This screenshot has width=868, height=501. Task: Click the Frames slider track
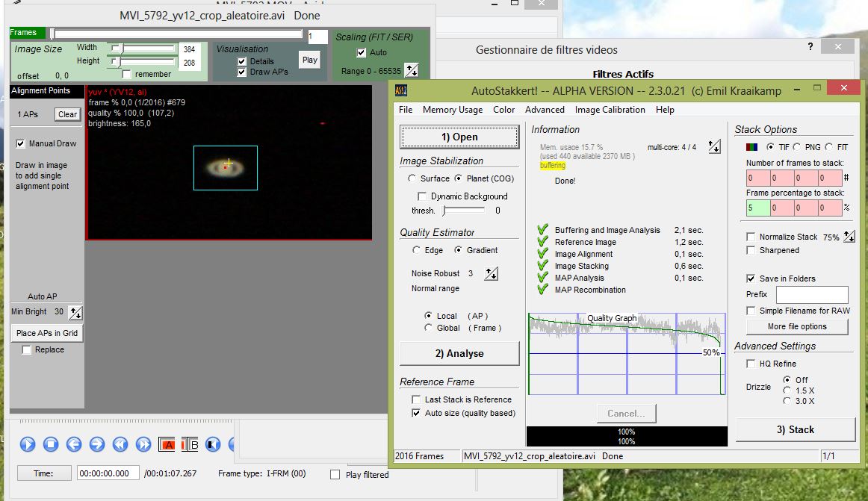(x=177, y=34)
